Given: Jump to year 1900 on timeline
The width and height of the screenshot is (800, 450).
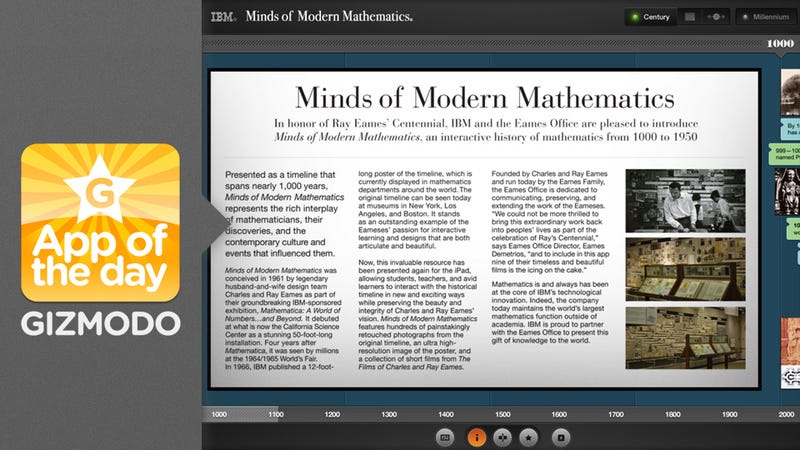Looking at the screenshot, I should coord(730,414).
